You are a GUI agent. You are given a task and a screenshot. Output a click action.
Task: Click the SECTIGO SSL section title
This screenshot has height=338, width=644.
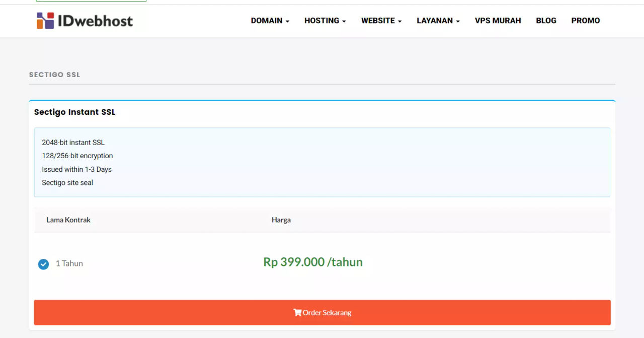(55, 75)
